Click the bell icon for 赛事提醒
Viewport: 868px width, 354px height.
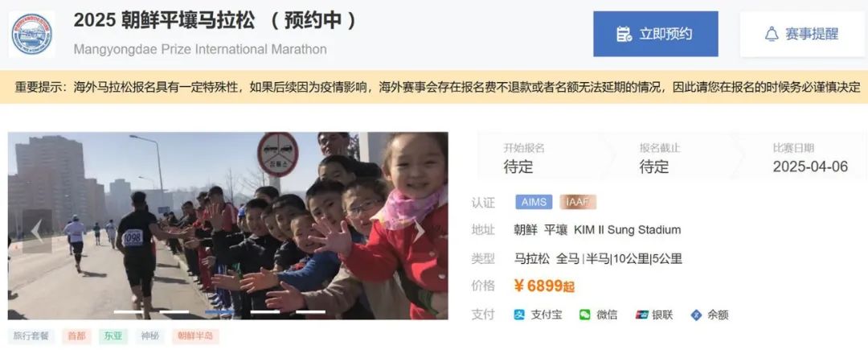772,35
